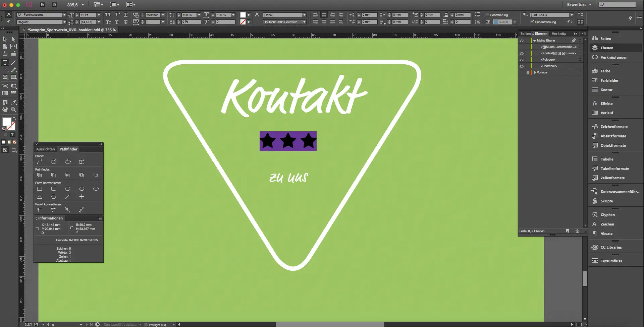Convert shape to triangle in Pathfinder

40,197
